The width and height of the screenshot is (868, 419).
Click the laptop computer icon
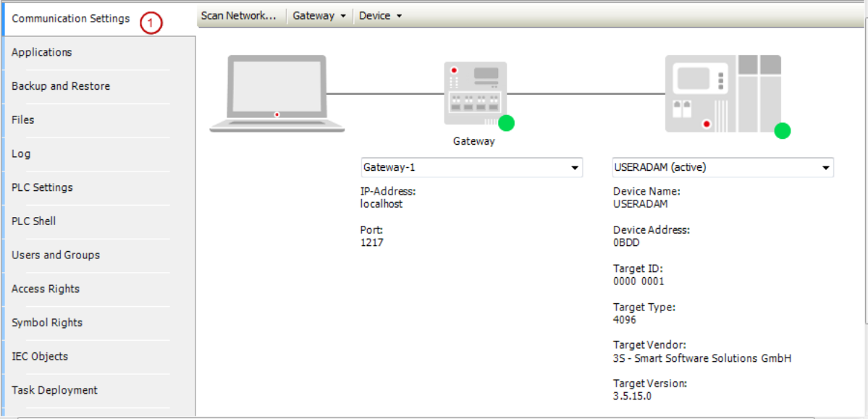(277, 93)
